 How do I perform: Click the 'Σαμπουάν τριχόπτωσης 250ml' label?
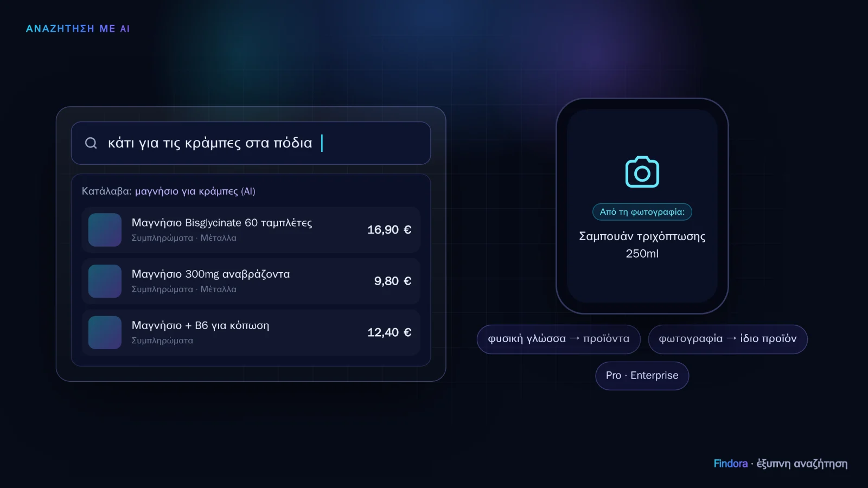click(642, 245)
